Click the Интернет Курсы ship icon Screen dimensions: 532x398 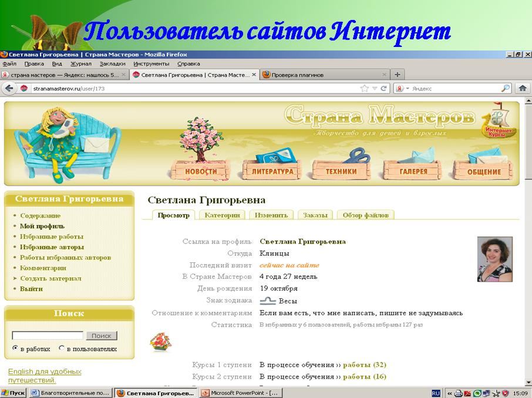click(x=499, y=122)
